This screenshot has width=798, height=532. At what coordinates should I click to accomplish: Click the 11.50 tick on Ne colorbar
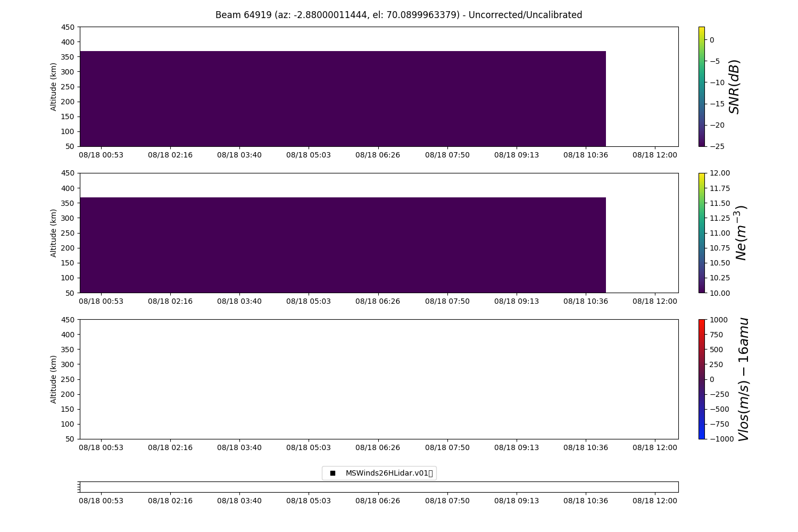[719, 203]
